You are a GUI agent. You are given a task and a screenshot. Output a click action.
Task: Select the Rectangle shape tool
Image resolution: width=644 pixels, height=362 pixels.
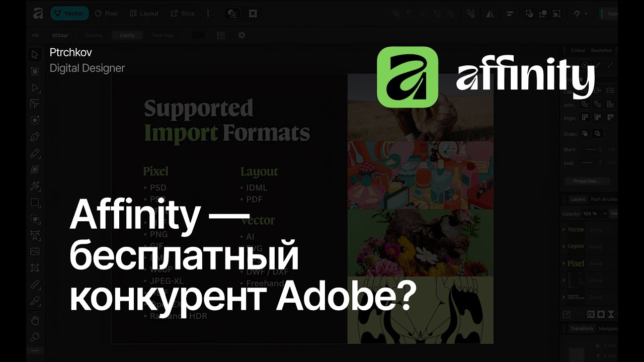click(x=35, y=203)
